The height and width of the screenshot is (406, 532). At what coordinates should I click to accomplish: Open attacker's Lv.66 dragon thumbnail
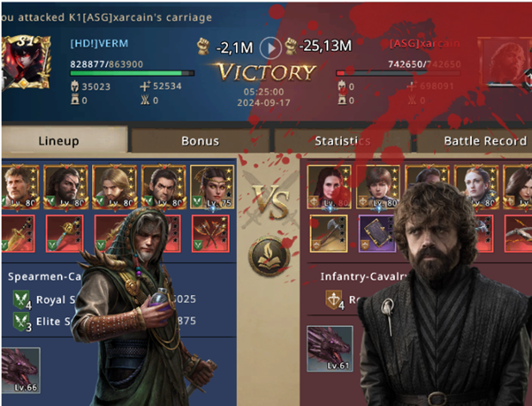pos(21,371)
